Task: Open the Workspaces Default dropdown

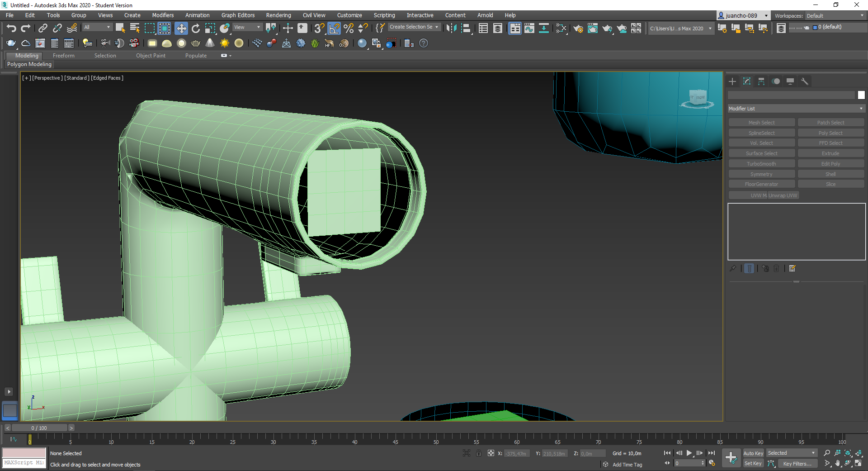Action: 835,16
